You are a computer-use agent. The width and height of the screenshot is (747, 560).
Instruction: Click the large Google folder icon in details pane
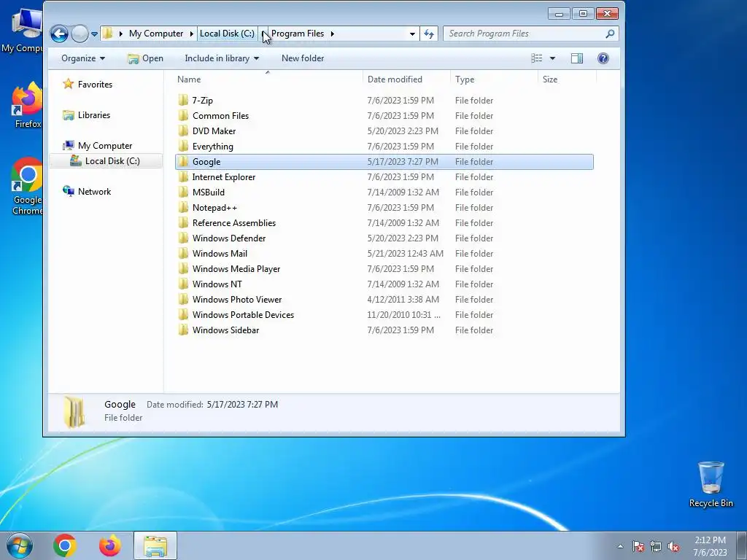pos(75,411)
